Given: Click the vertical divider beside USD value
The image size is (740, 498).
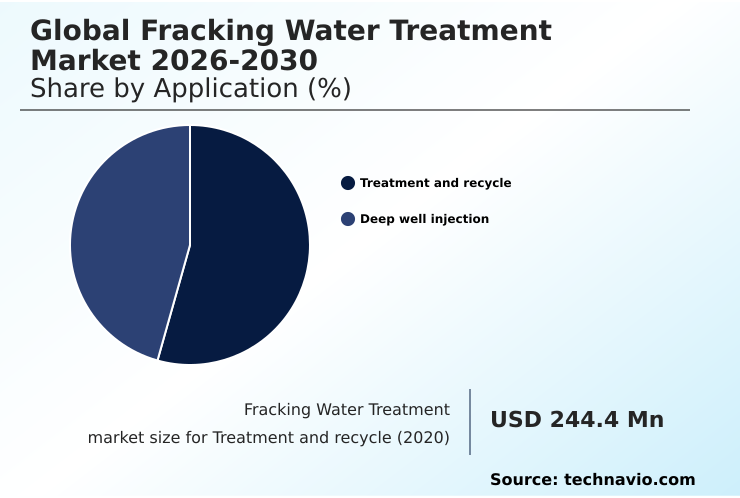Looking at the screenshot, I should [470, 421].
